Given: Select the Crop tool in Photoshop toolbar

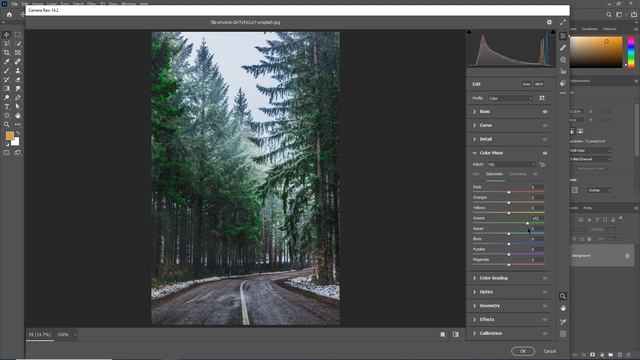Looking at the screenshot, I should coord(7,52).
